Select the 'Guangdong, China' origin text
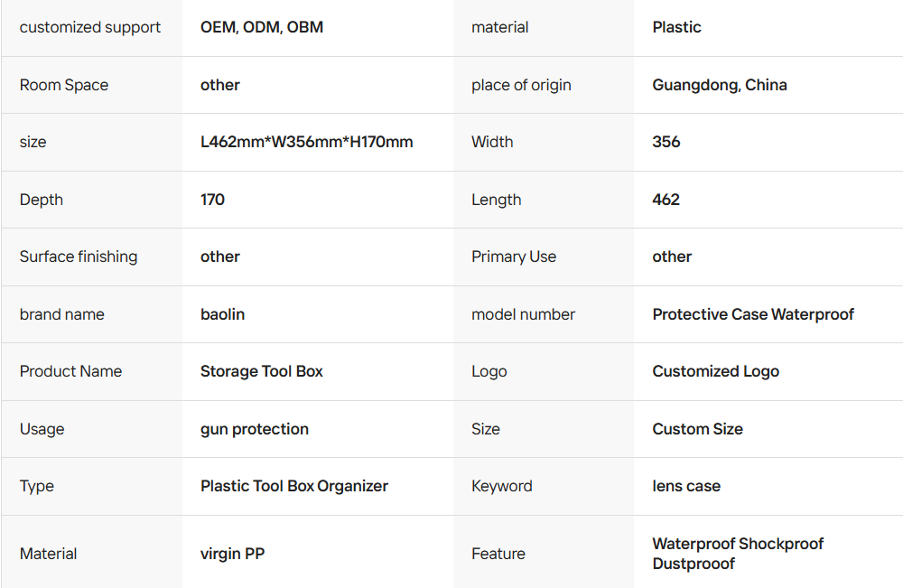Viewport: 903px width, 588px height. point(719,85)
